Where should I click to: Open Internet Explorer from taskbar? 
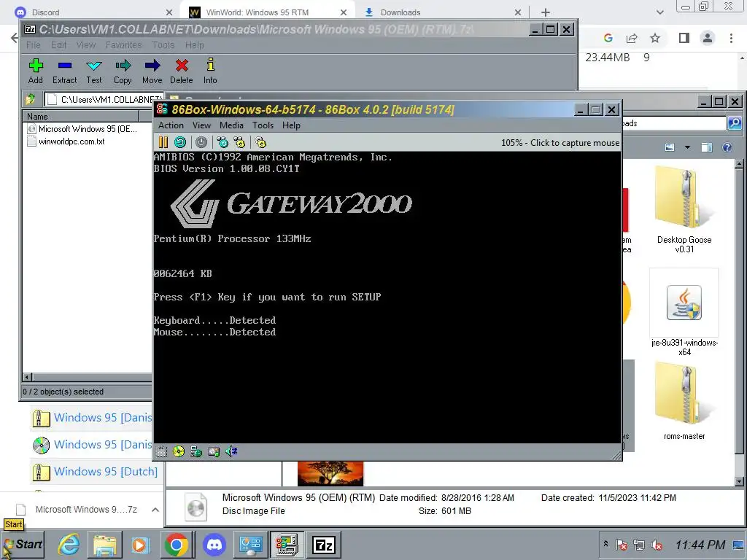(69, 544)
